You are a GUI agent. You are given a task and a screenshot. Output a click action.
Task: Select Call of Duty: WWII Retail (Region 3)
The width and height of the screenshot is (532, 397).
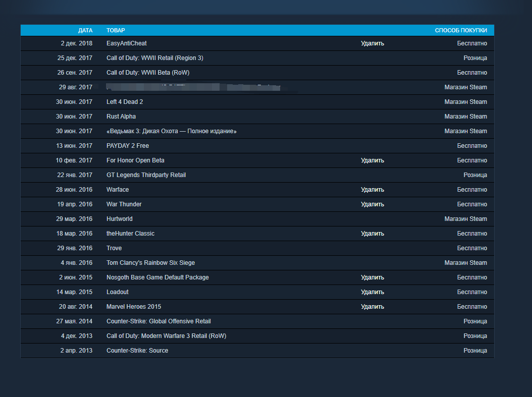[155, 58]
